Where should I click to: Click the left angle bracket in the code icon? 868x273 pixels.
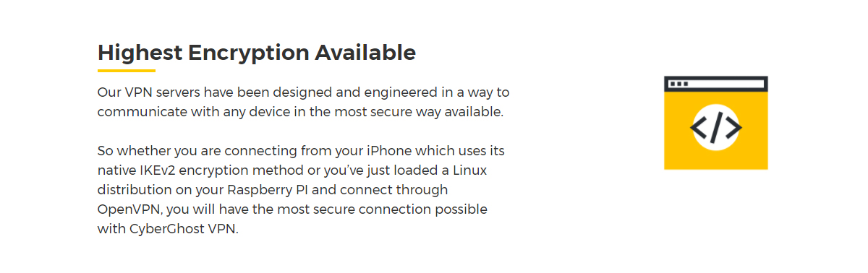pos(698,129)
